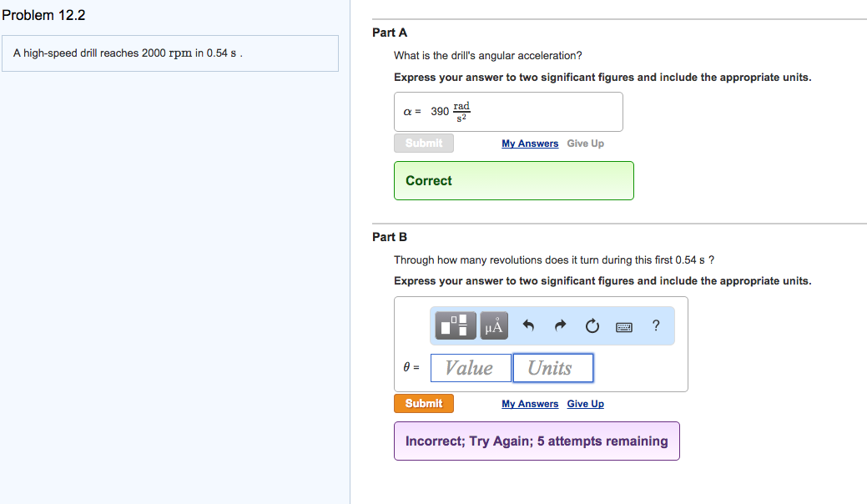Image resolution: width=867 pixels, height=504 pixels.
Task: Click the disabled Part A Submit button
Action: [x=424, y=144]
